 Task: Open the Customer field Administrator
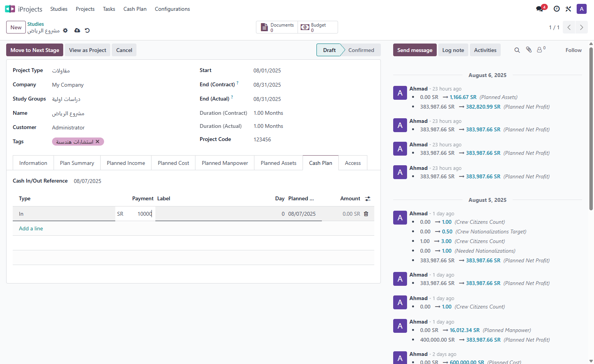pos(68,127)
